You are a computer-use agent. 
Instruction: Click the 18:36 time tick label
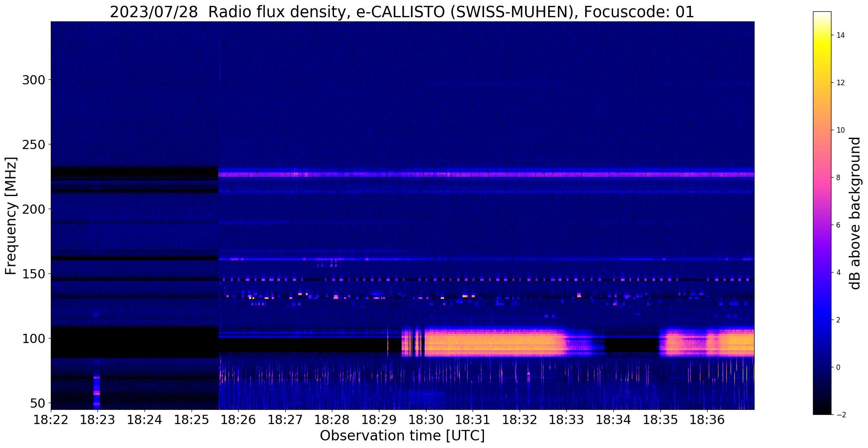[708, 420]
